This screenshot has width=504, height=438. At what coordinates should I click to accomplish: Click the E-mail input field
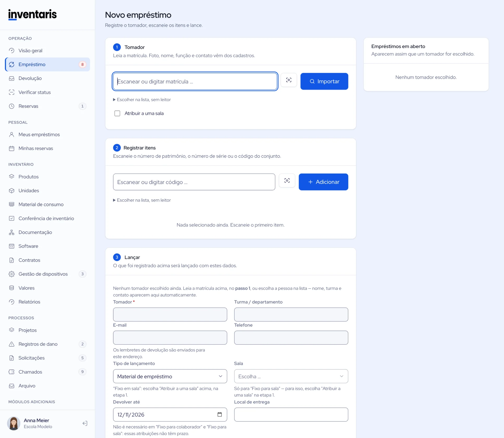pos(170,338)
